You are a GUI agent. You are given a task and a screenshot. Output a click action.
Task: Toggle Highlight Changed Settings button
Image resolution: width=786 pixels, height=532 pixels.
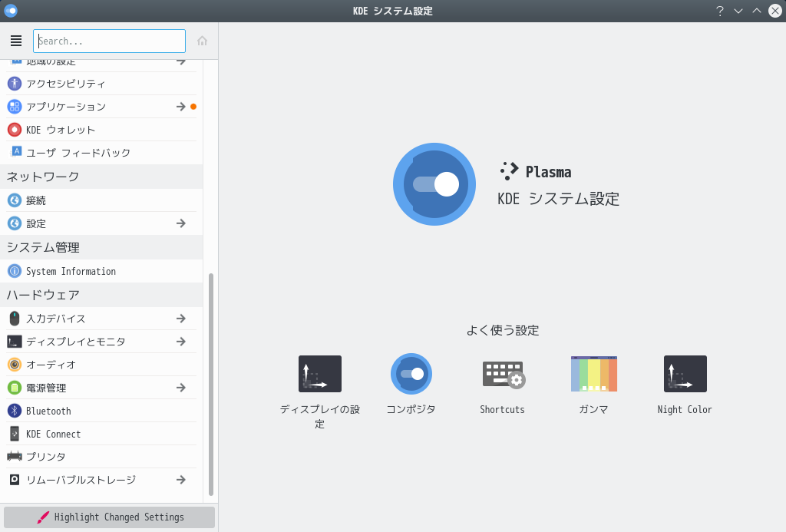[109, 517]
